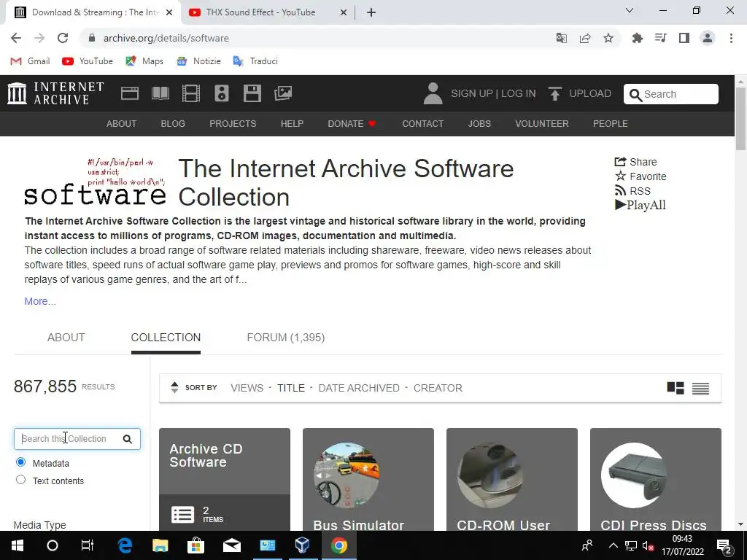
Task: Click PROJECTS in the navigation bar
Action: tap(233, 124)
